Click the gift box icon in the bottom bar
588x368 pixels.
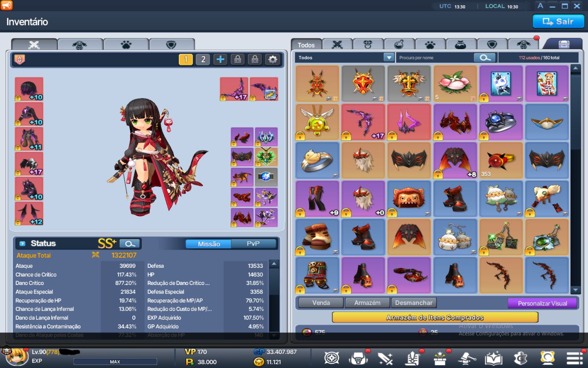(440, 359)
